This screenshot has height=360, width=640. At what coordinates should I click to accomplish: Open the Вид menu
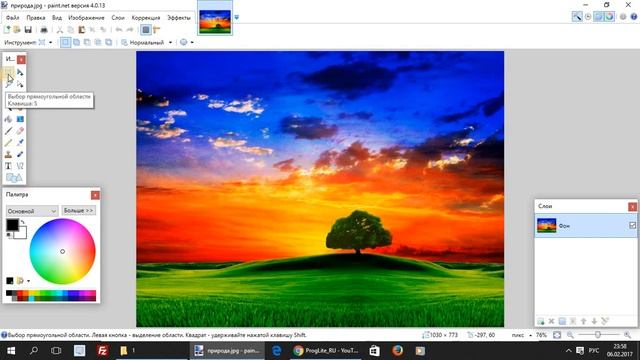[57, 18]
